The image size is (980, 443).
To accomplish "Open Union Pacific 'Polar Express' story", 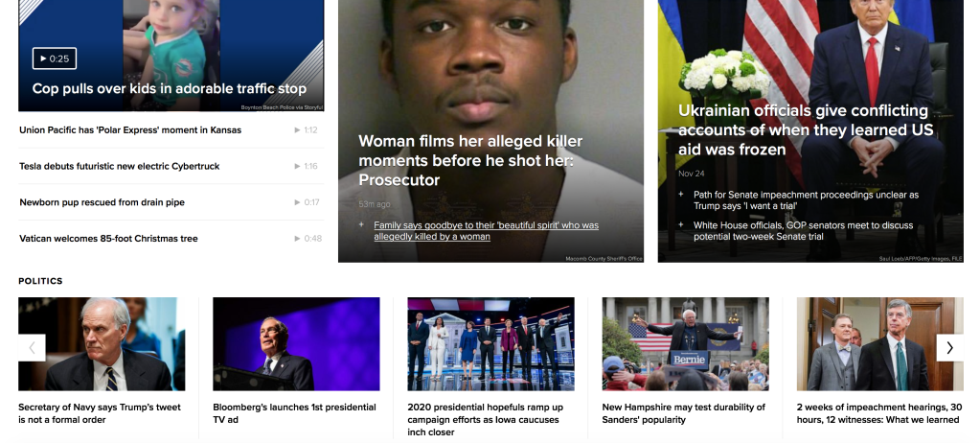I will (130, 129).
